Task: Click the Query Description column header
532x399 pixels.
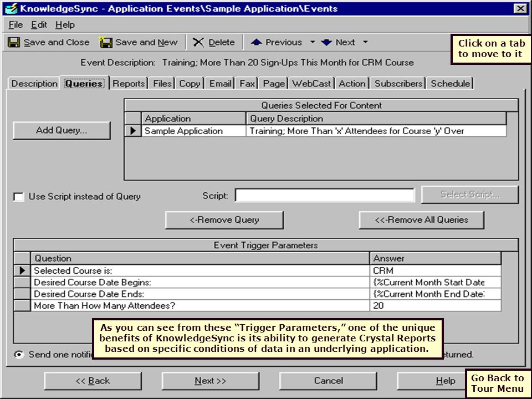Action: pos(376,119)
